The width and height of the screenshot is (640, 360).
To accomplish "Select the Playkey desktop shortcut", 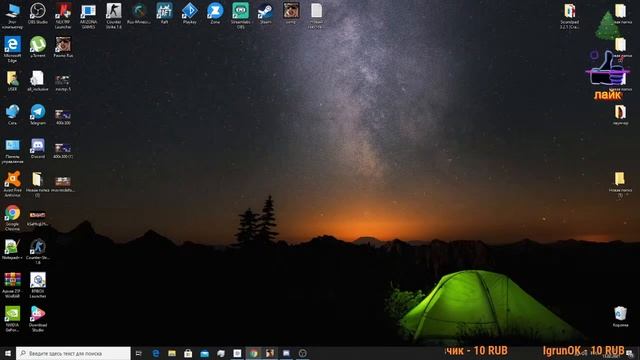I will 190,13.
